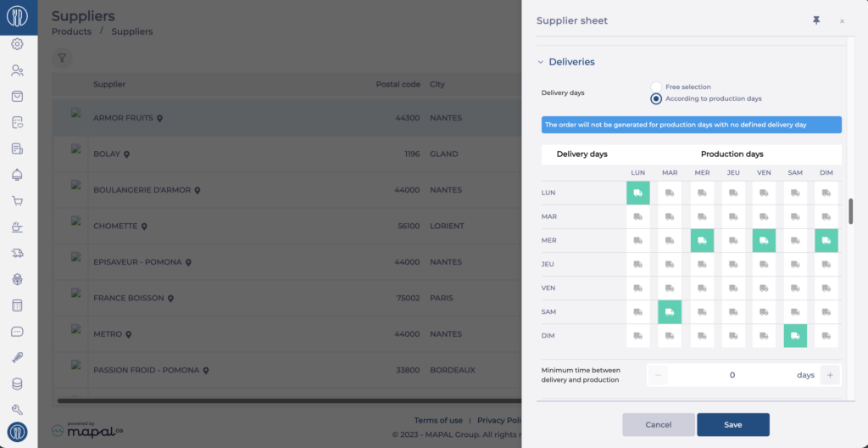Viewport: 868px width, 448px height.
Task: Click location pin next to ARMOR FRUITS
Action: tap(159, 118)
